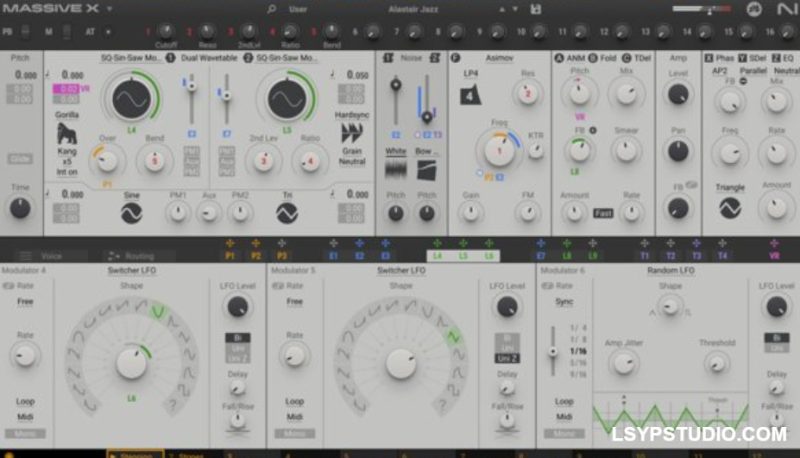Open Modulator 5 Switcher LFO type menu

tap(401, 270)
